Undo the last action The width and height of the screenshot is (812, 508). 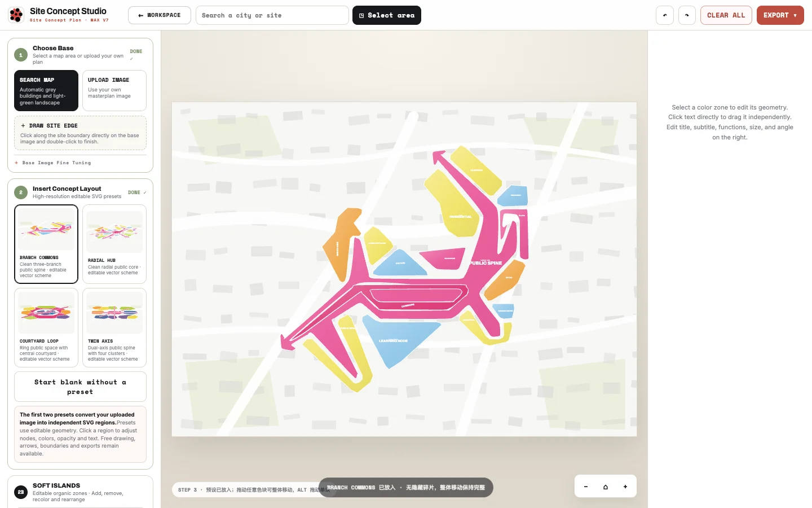coord(665,15)
